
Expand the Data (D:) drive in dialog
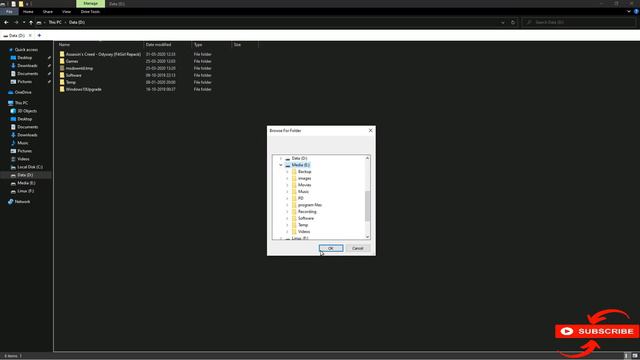coord(281,158)
